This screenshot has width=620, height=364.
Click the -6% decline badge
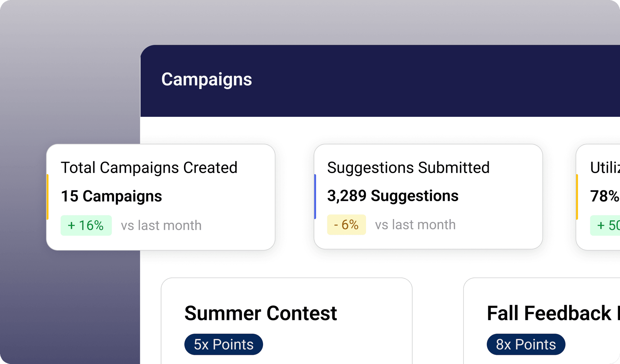347,225
